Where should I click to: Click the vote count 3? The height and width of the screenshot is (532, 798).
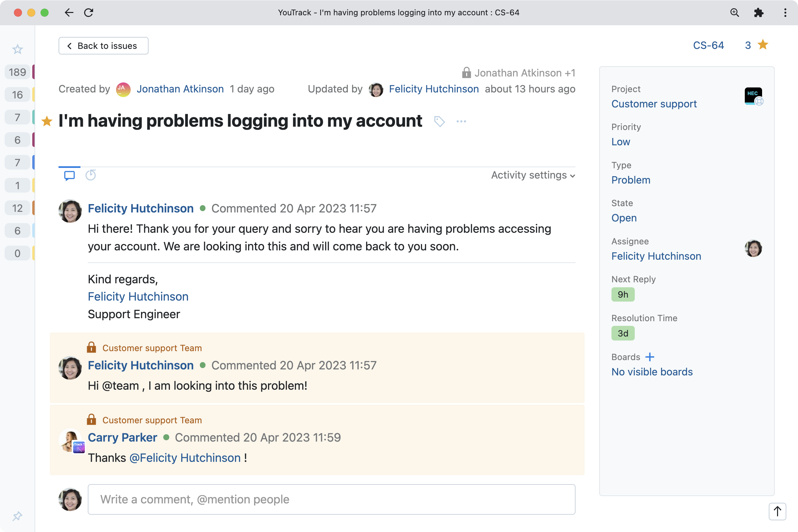748,45
